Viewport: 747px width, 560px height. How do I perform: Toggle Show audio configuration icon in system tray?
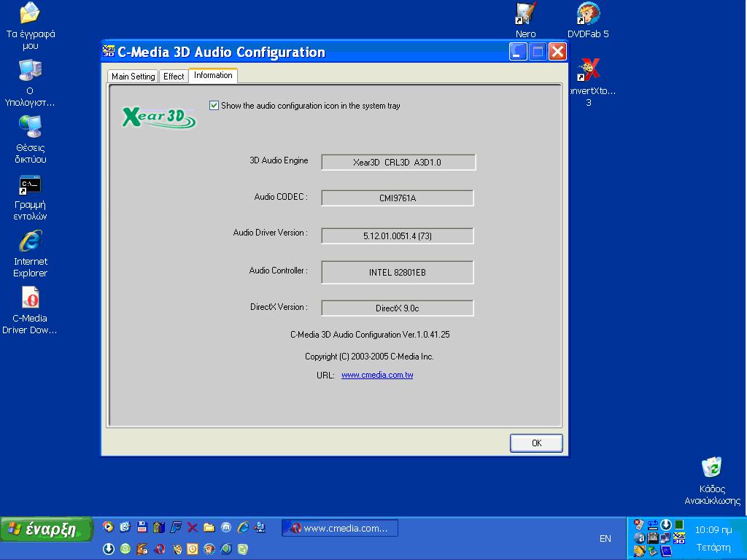pos(214,105)
